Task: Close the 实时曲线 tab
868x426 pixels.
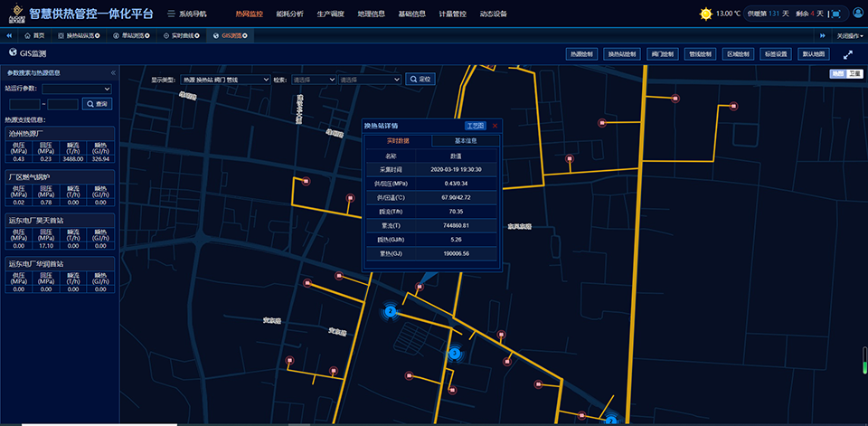Action: [198, 35]
